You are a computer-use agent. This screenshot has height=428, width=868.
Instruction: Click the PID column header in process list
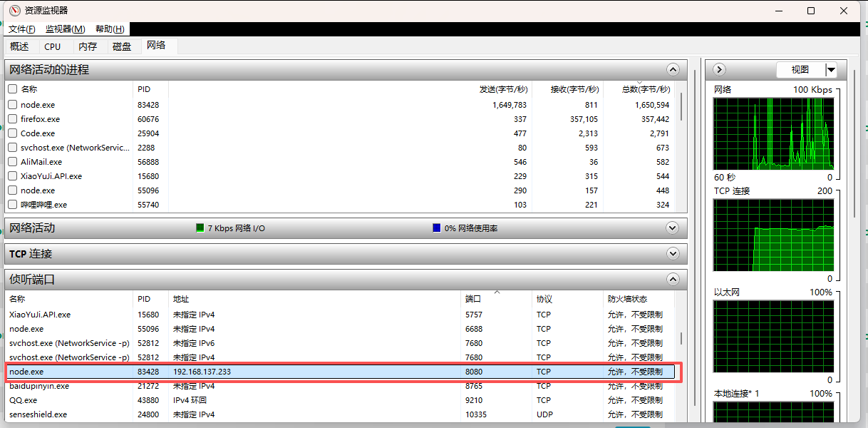(x=144, y=89)
